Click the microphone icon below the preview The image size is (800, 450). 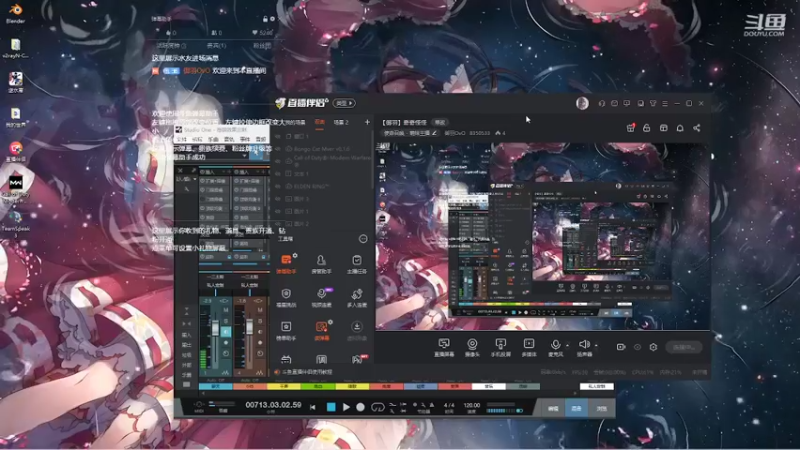tap(556, 345)
